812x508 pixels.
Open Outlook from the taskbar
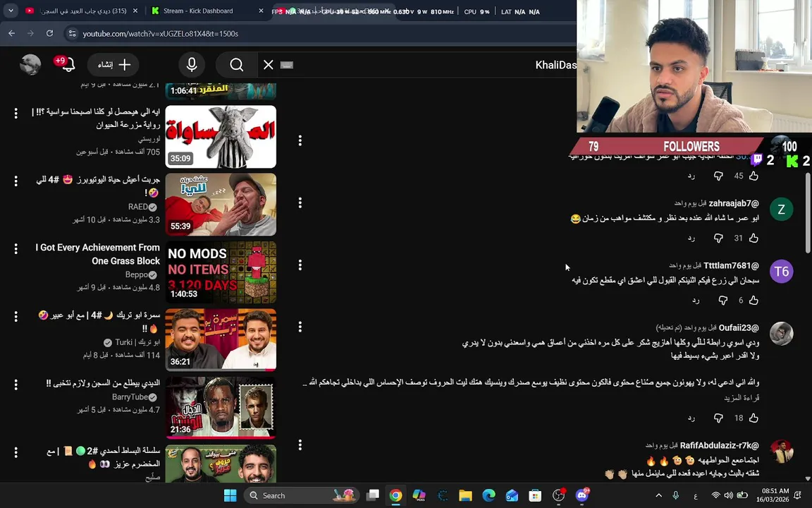(x=512, y=495)
